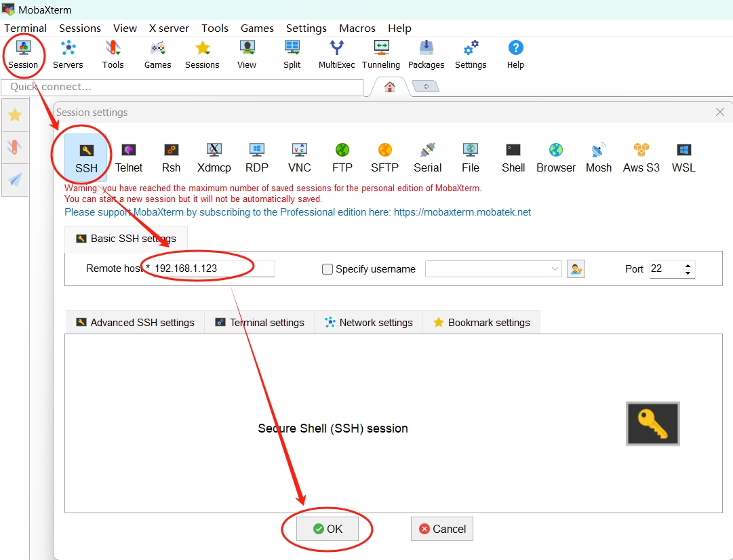Open the View menu in menu bar
This screenshot has height=560, width=733.
click(125, 28)
